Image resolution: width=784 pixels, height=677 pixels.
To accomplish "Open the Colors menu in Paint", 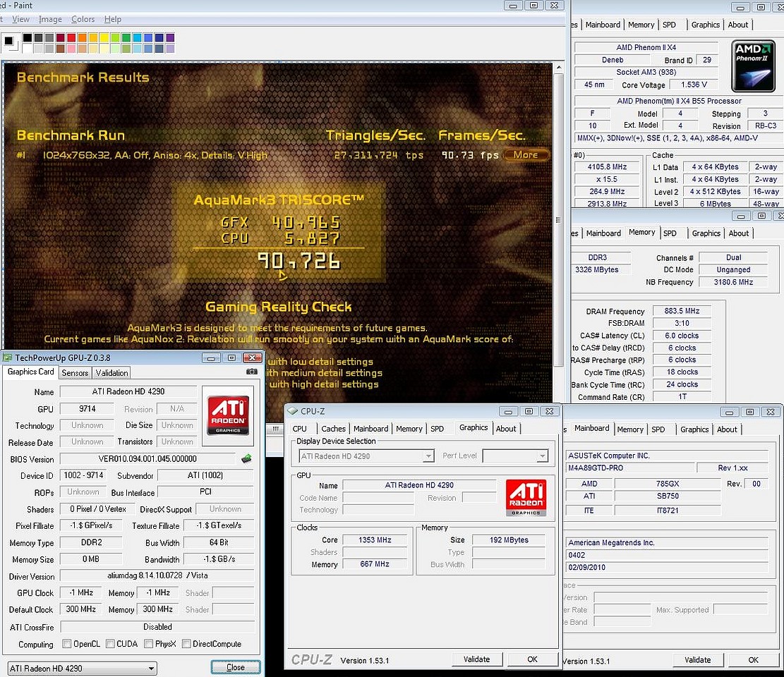I will 83,20.
